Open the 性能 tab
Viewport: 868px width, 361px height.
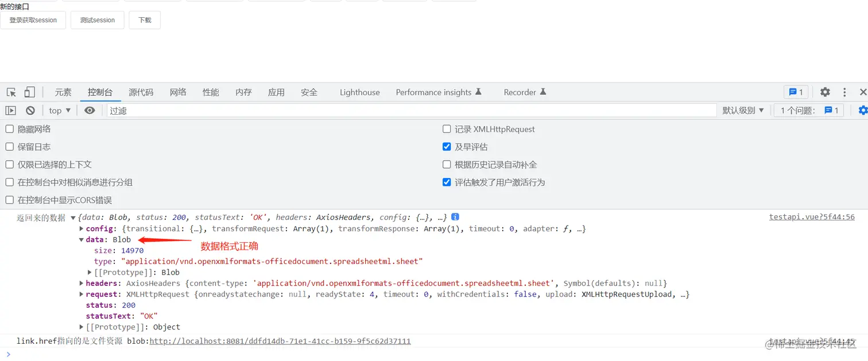pyautogui.click(x=211, y=92)
